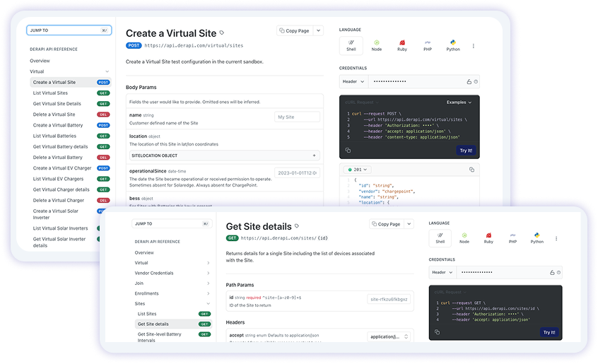Click clock icon in Create a Virtual Site credentials

(476, 81)
